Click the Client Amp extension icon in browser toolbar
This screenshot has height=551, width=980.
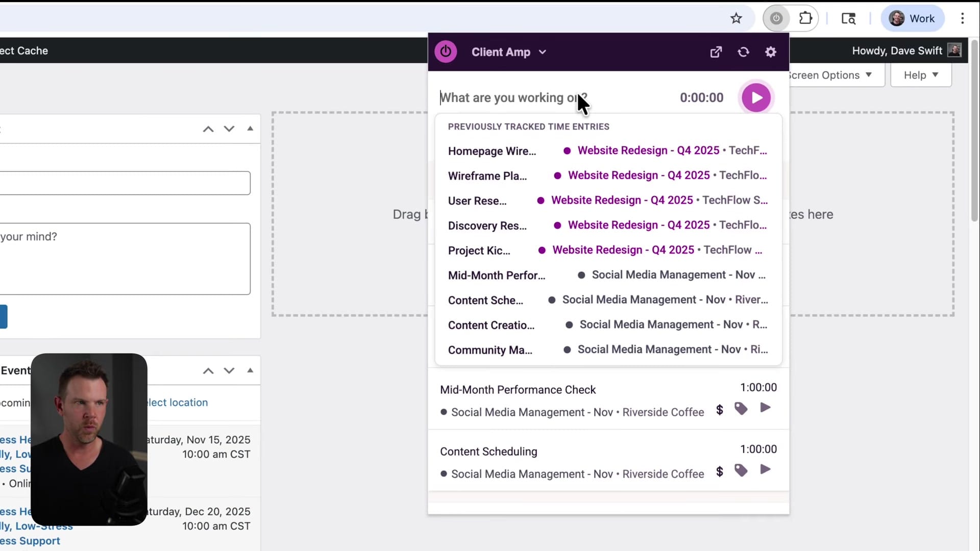click(x=776, y=18)
